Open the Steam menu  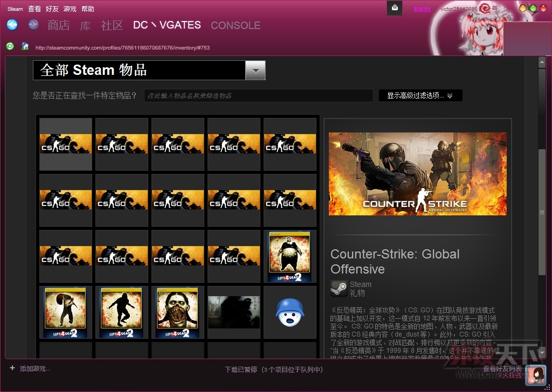pyautogui.click(x=15, y=9)
